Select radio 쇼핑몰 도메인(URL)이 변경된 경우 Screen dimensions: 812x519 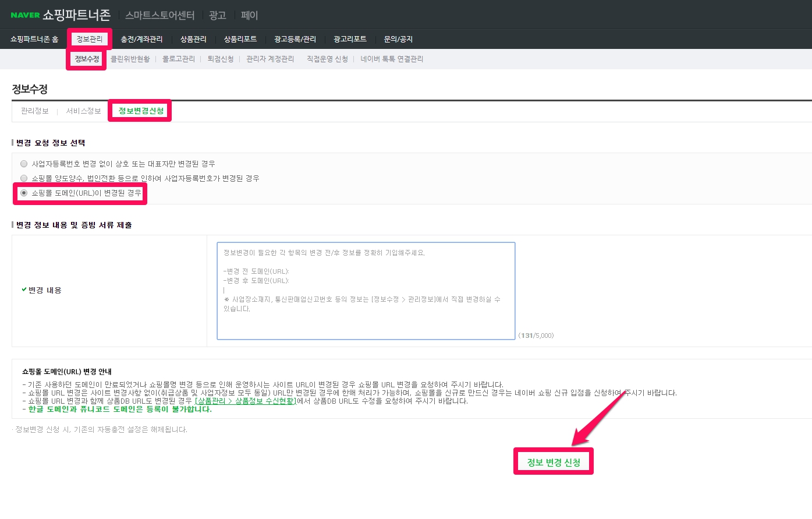tap(24, 193)
